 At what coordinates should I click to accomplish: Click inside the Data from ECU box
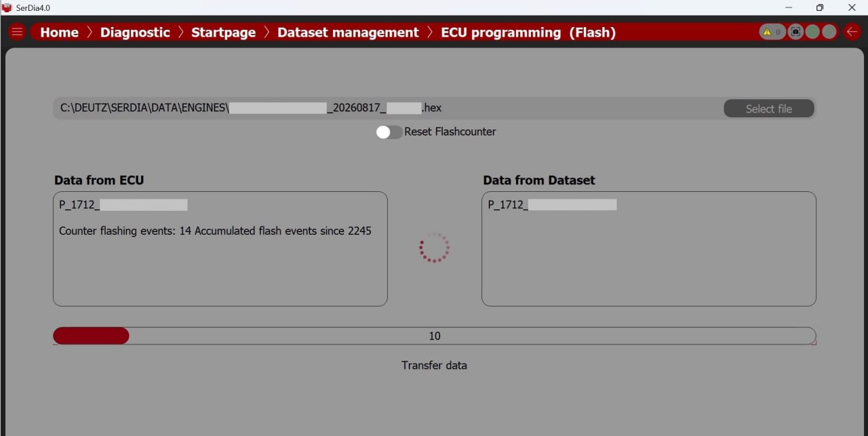220,249
